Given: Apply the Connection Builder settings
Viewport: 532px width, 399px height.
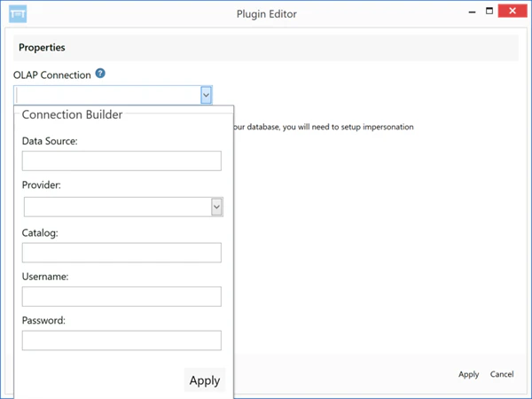Looking at the screenshot, I should tap(205, 380).
